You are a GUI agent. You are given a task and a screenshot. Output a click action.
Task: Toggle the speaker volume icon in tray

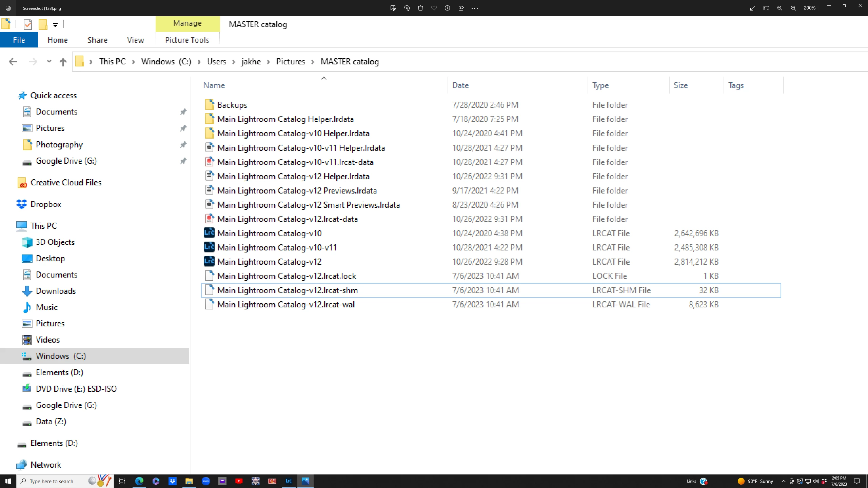(816, 481)
